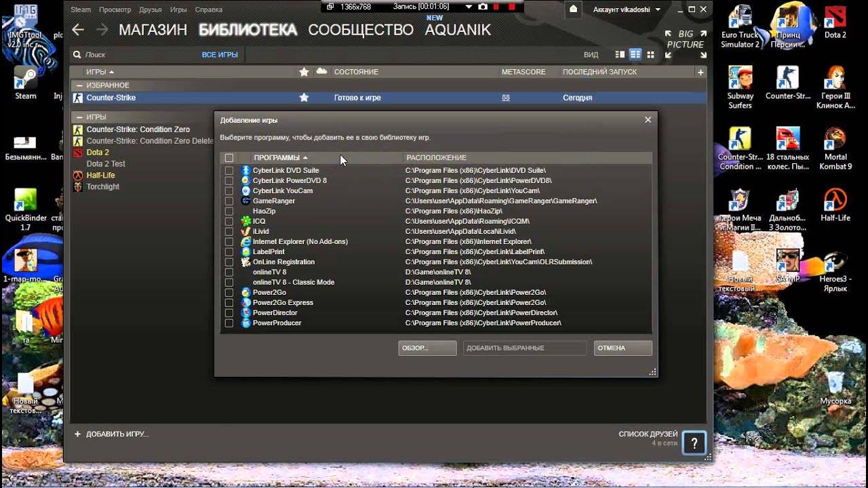Open the Справка menu

pyautogui.click(x=208, y=9)
